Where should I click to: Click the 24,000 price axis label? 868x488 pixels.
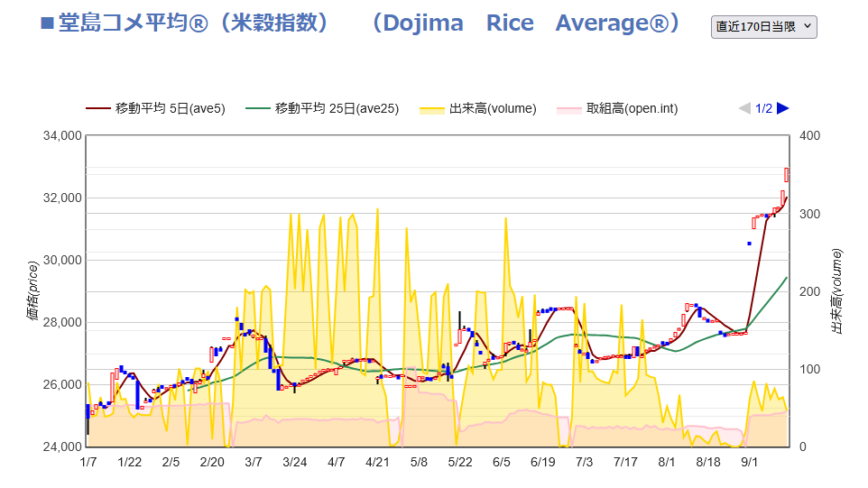(62, 447)
